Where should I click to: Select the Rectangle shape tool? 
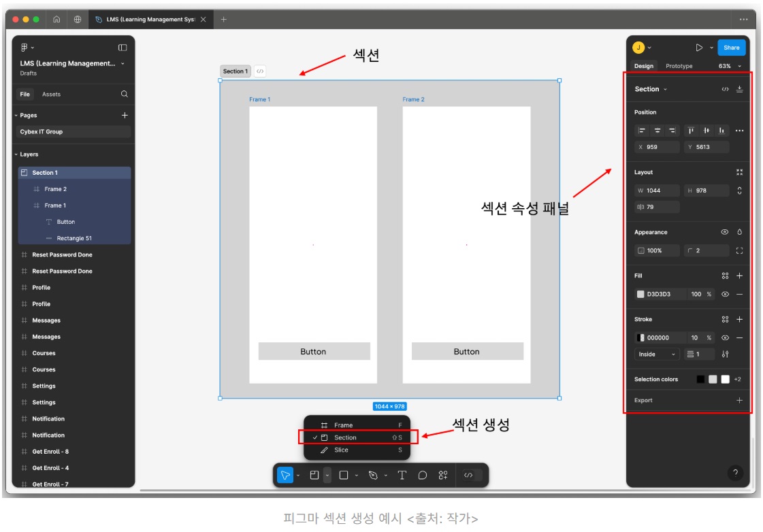[344, 475]
